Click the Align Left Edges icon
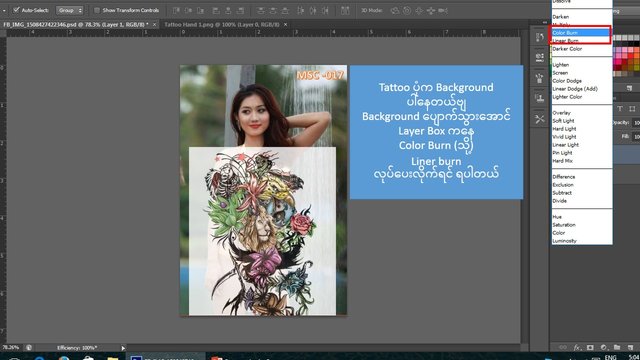The image size is (640, 360). (216, 11)
